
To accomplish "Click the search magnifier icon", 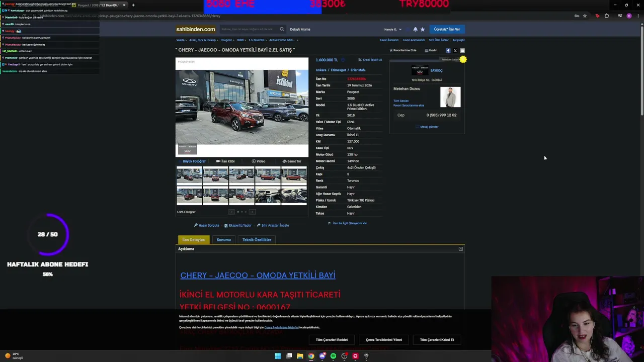I will [x=282, y=29].
